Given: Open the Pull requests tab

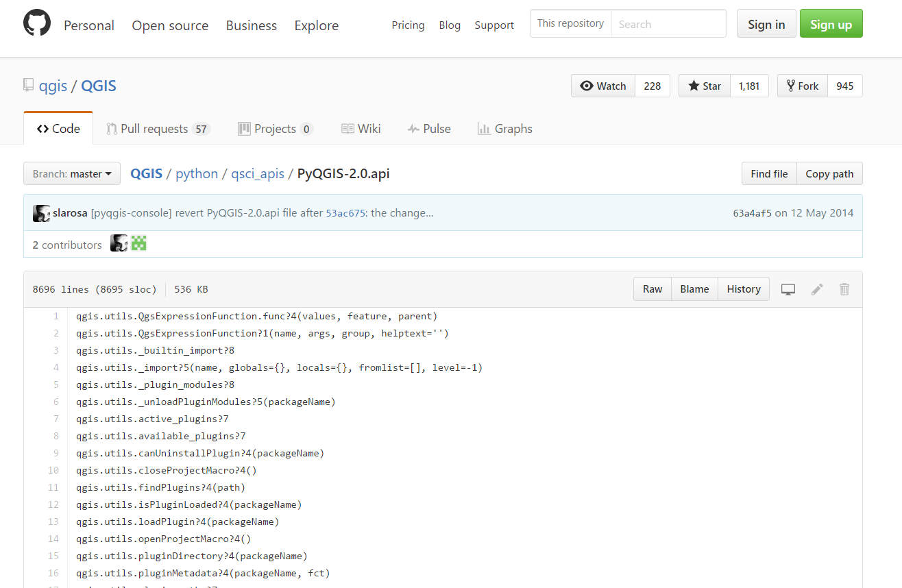Looking at the screenshot, I should coord(158,129).
